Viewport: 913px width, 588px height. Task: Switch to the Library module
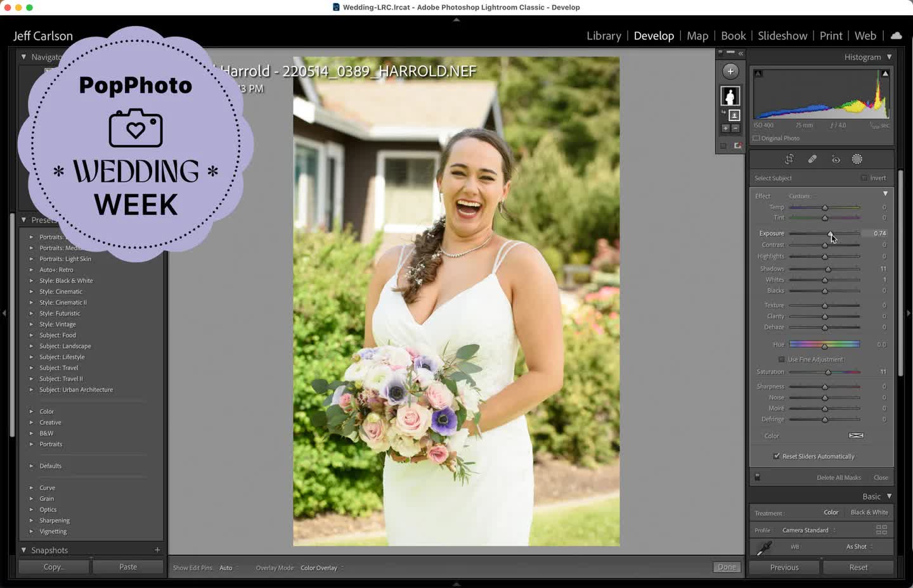604,36
